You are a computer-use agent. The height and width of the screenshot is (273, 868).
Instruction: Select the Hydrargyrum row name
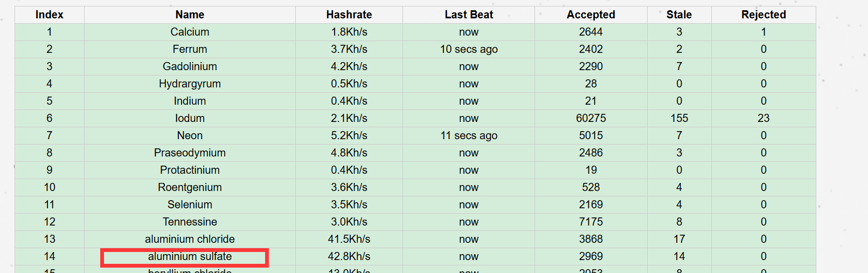point(190,84)
